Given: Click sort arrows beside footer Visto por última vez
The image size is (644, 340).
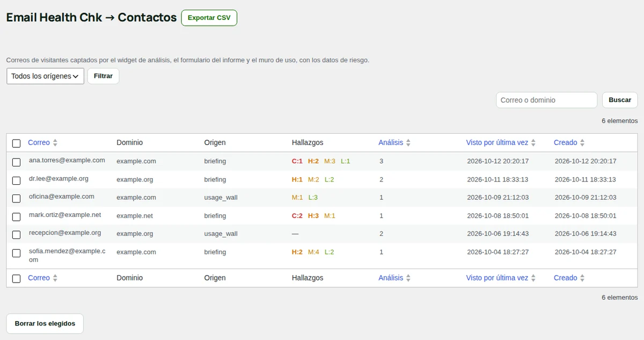Looking at the screenshot, I should [x=533, y=278].
